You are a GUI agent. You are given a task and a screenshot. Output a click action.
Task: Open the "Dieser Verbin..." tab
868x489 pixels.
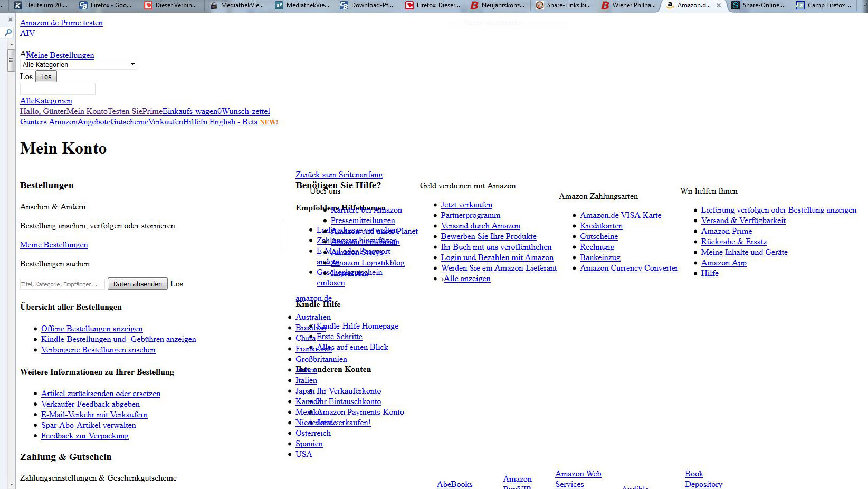click(171, 5)
